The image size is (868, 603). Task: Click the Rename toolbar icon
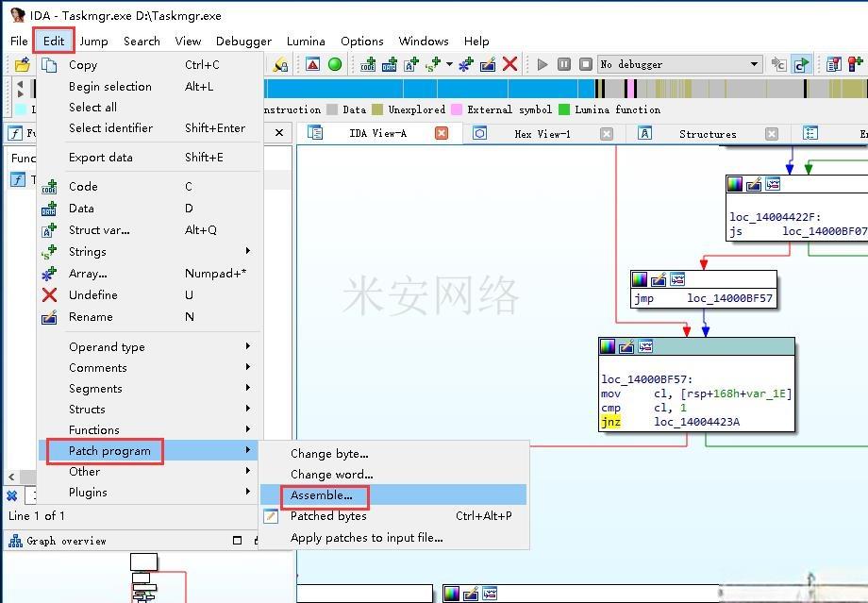pyautogui.click(x=488, y=65)
